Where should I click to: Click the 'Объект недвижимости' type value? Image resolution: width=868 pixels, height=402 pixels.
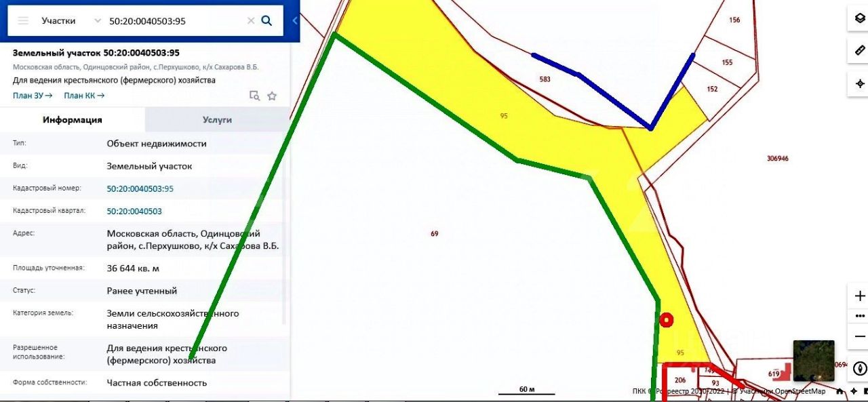point(157,144)
